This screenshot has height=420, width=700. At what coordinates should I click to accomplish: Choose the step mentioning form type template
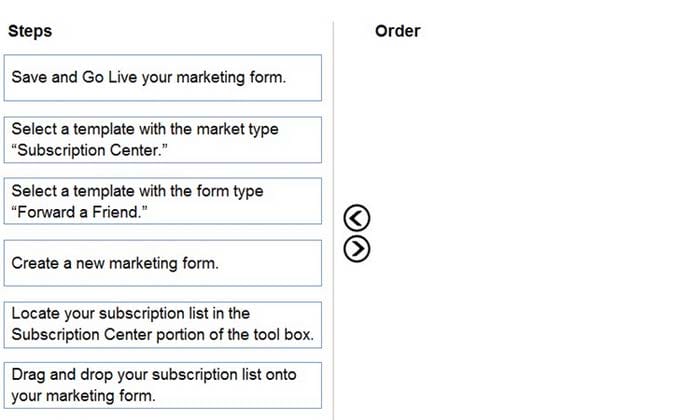162,201
